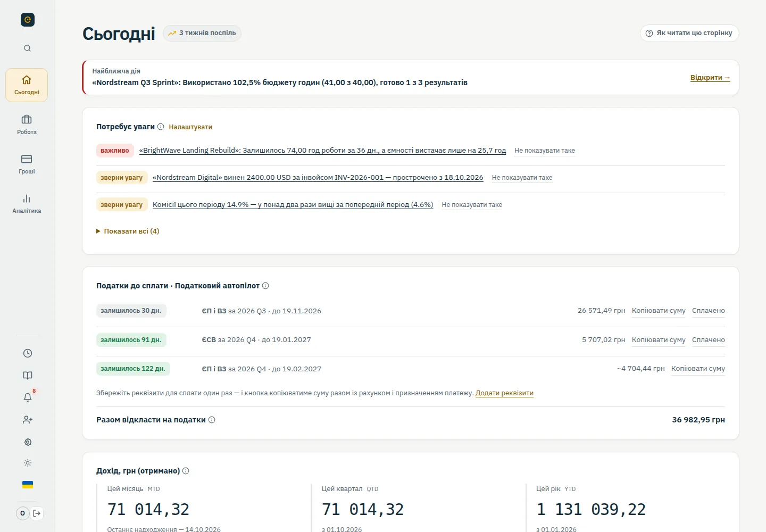The width and height of the screenshot is (766, 532).
Task: Log out using the exit arrow icon
Action: click(37, 513)
